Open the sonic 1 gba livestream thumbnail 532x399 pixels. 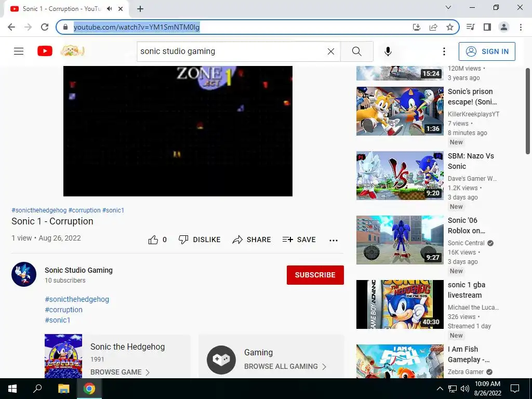pos(400,304)
